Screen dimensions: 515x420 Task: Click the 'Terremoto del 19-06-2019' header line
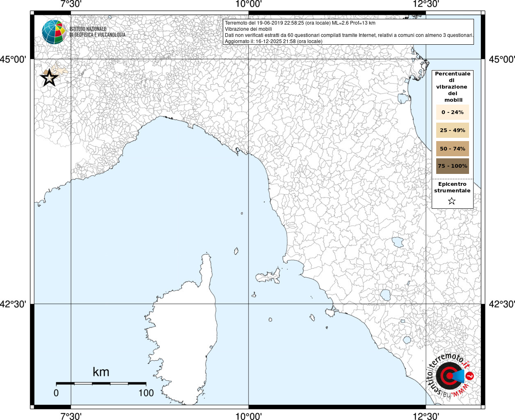[x=300, y=23]
